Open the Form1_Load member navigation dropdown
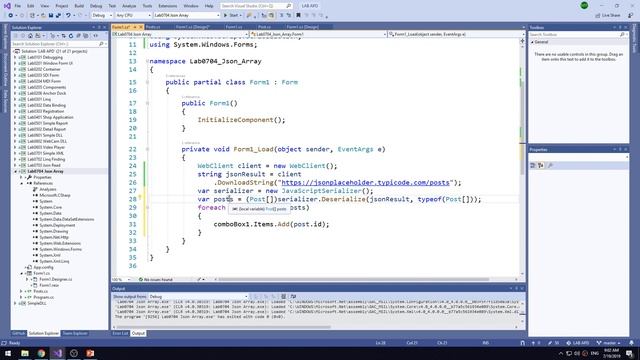 coord(455,34)
